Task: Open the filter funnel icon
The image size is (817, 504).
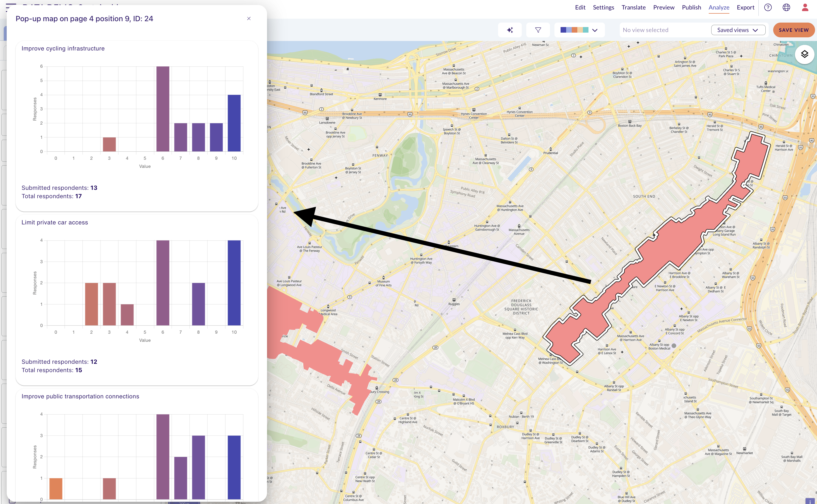Action: tap(538, 30)
